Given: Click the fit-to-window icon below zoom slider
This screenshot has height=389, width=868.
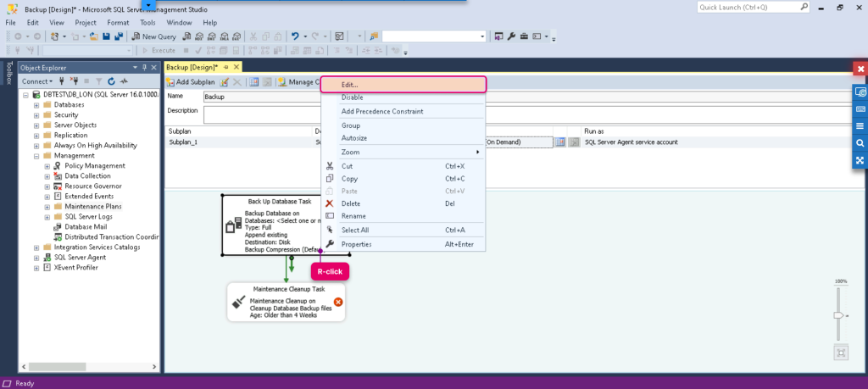Looking at the screenshot, I should 841,353.
